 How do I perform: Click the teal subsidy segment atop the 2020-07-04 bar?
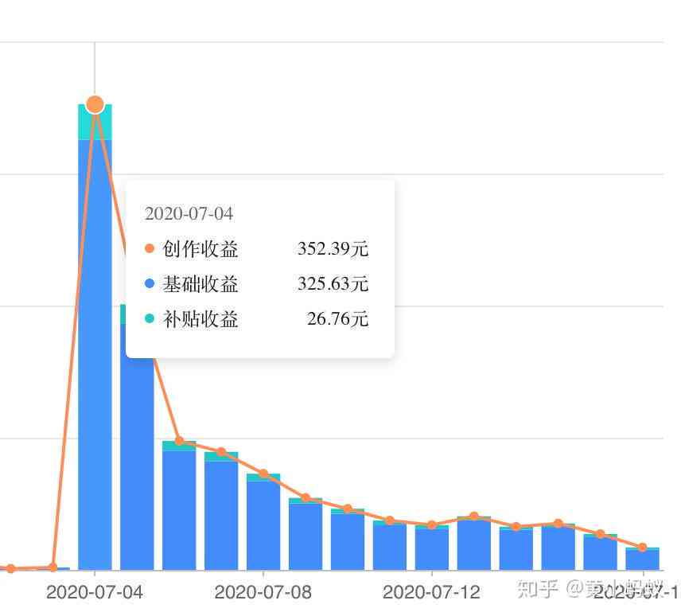pos(95,122)
